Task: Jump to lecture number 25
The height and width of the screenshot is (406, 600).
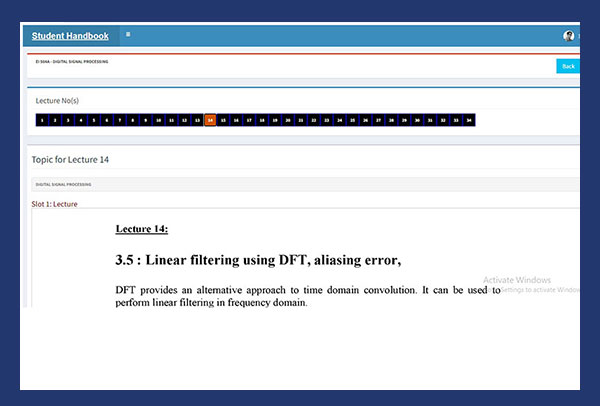Action: tap(353, 120)
